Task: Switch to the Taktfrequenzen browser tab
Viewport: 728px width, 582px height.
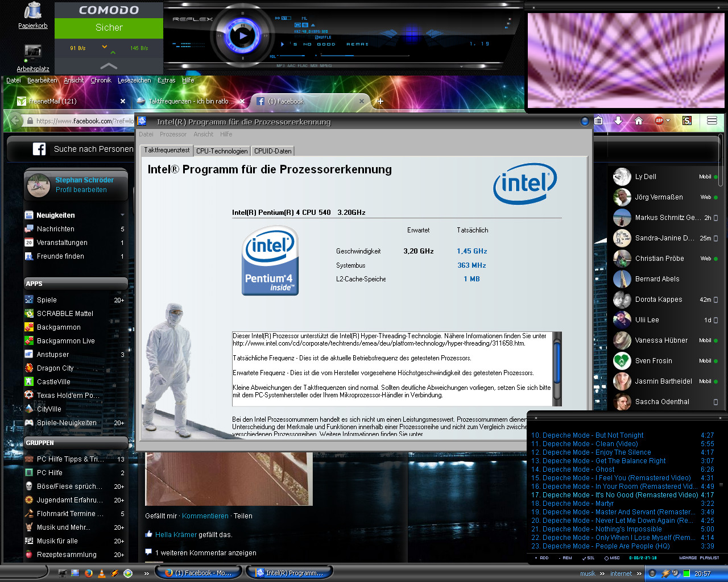Action: tap(191, 101)
